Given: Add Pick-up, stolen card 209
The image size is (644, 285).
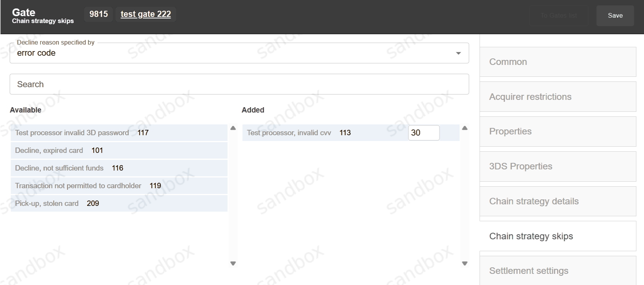Looking at the screenshot, I should 119,204.
